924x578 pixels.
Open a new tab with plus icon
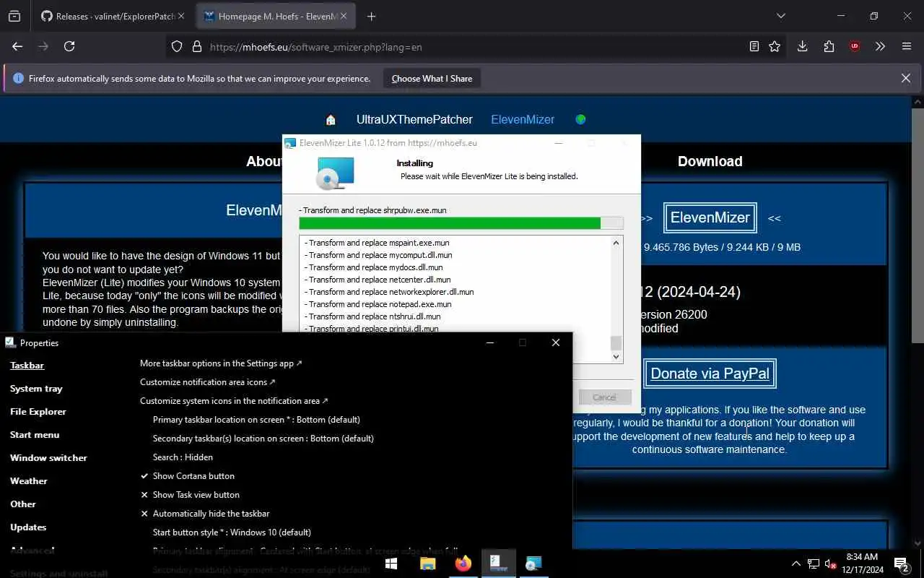click(371, 16)
